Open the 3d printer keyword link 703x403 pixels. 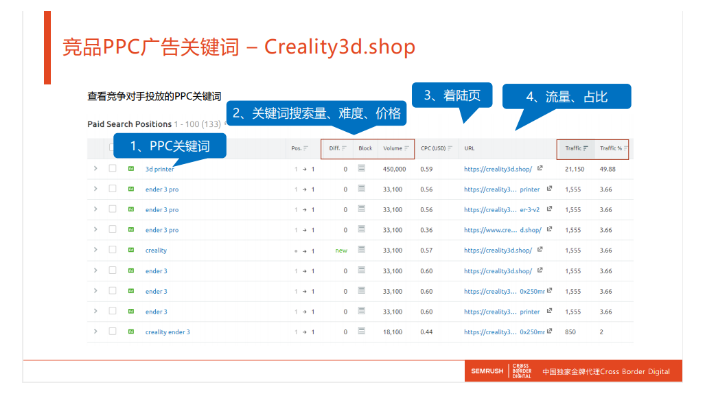tap(159, 169)
